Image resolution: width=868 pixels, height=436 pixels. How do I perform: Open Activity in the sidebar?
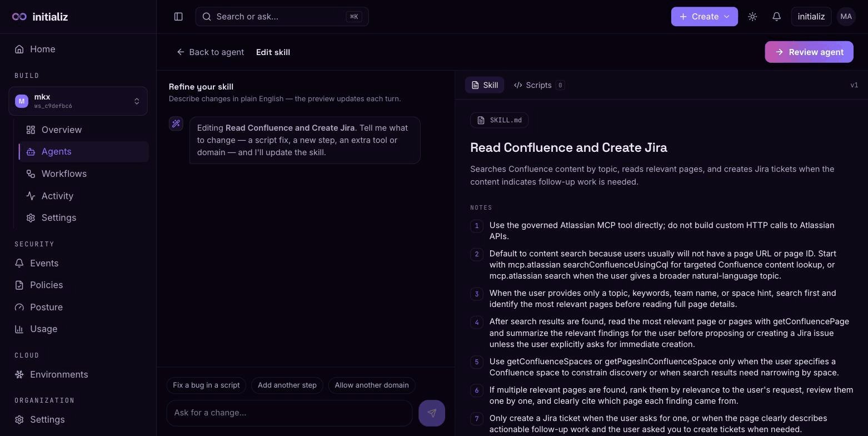click(x=83, y=196)
